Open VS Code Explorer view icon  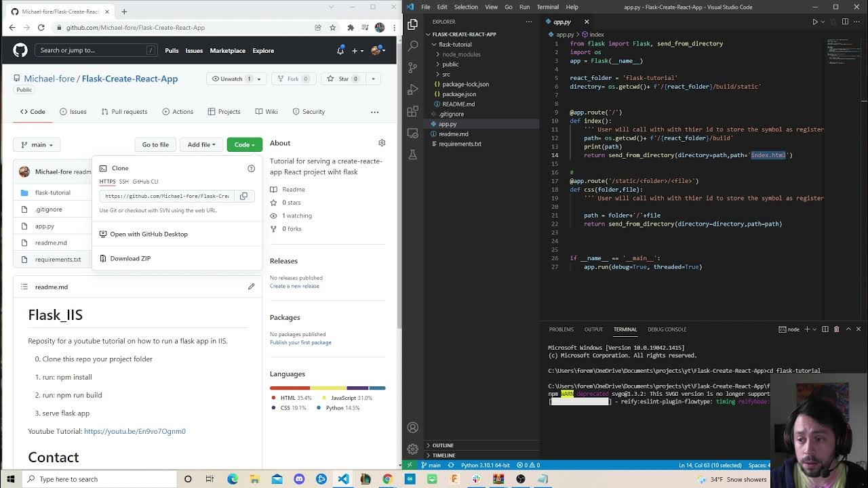pyautogui.click(x=412, y=24)
